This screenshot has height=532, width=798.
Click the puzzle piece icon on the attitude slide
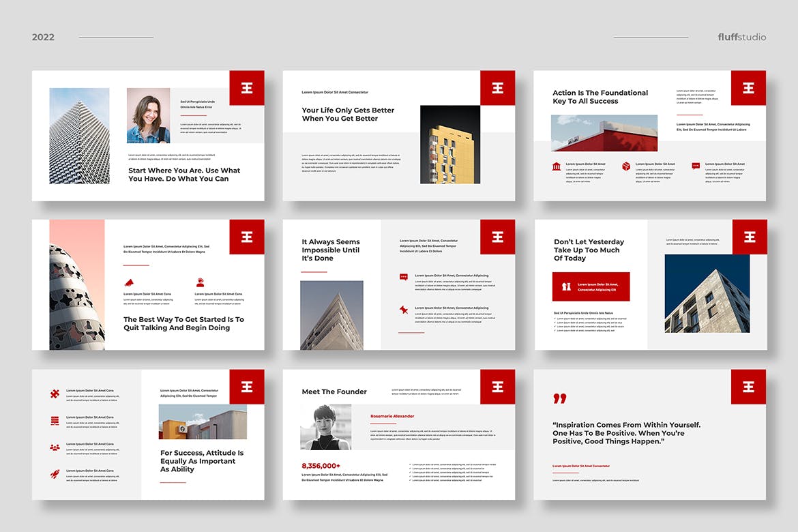pyautogui.click(x=54, y=392)
